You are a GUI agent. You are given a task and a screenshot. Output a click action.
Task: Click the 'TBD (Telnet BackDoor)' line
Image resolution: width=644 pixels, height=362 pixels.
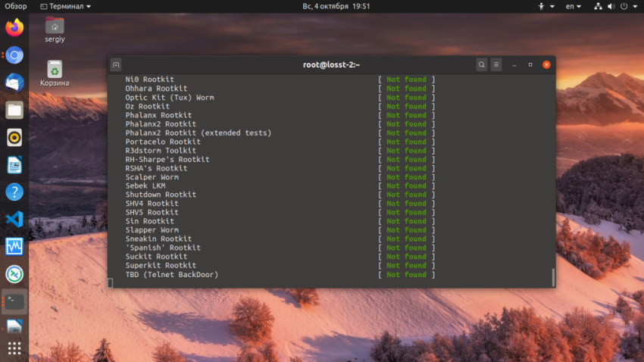pos(172,274)
